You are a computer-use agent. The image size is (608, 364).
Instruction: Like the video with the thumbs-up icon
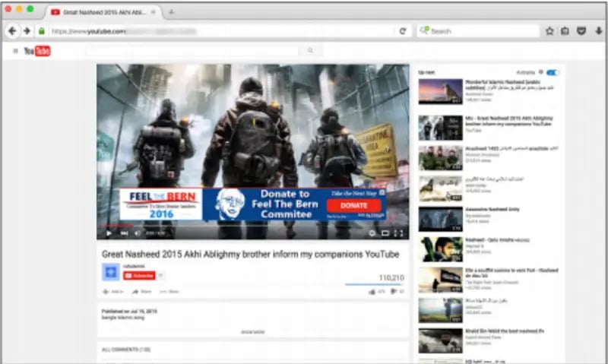pos(372,291)
